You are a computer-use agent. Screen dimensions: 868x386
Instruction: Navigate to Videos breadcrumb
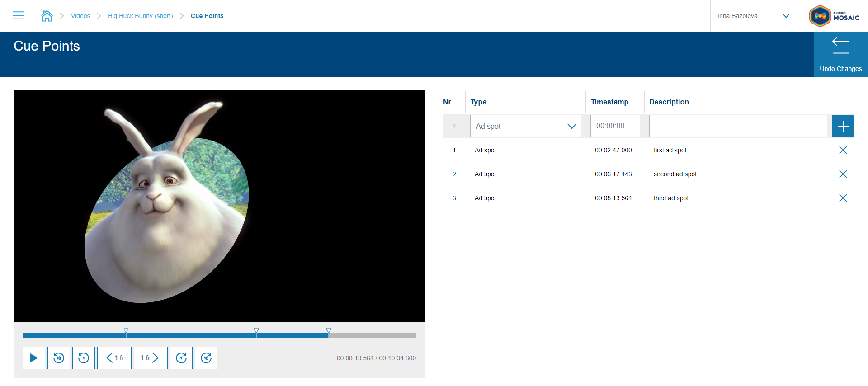tap(80, 16)
